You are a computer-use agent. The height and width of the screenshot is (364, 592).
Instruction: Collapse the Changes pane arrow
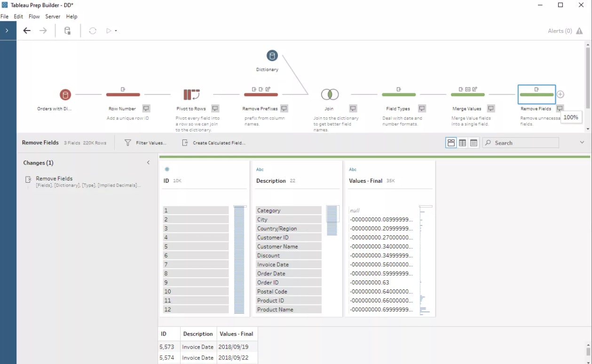148,163
